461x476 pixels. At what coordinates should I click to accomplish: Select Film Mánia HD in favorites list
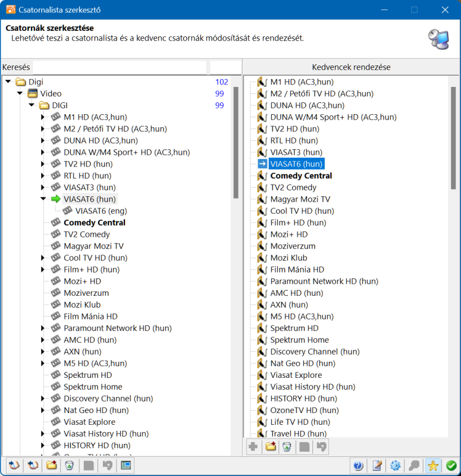pyautogui.click(x=297, y=270)
